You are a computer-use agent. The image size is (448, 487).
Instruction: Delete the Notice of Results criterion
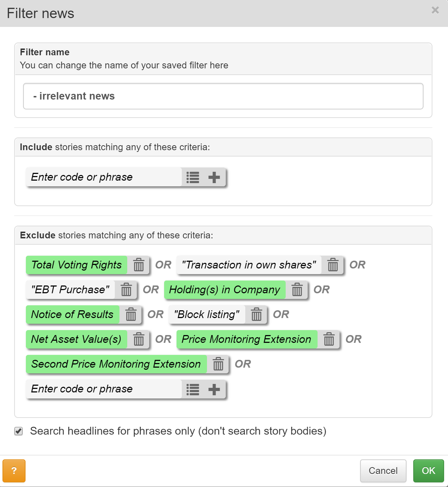coord(131,315)
